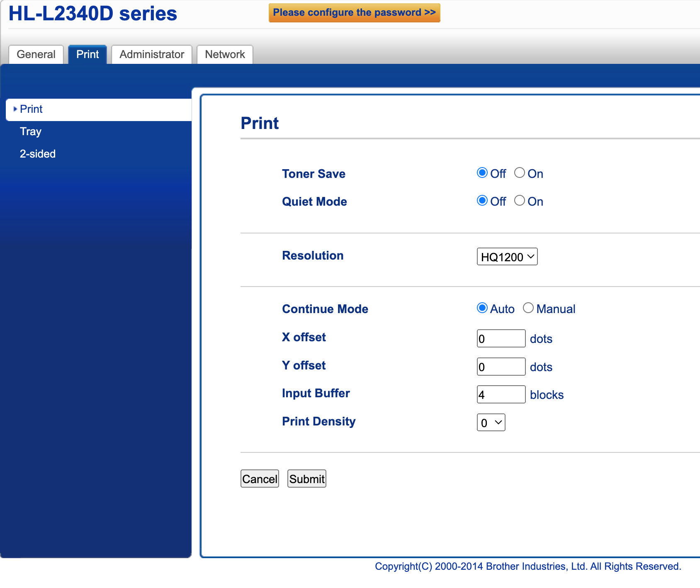Screen dimensions: 700x588
Task: Click the Toner Save label
Action: click(x=314, y=174)
